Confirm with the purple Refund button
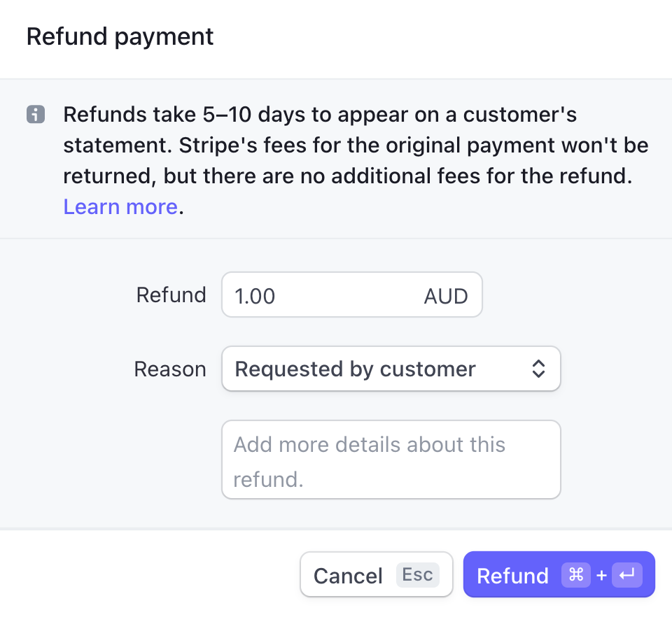 coord(513,576)
